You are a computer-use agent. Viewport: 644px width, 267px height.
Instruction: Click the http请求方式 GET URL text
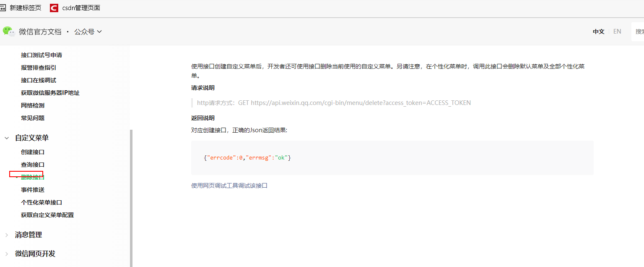(334, 103)
